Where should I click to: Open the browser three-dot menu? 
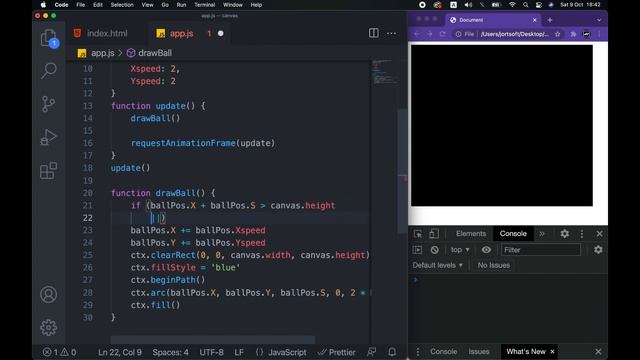point(599,34)
